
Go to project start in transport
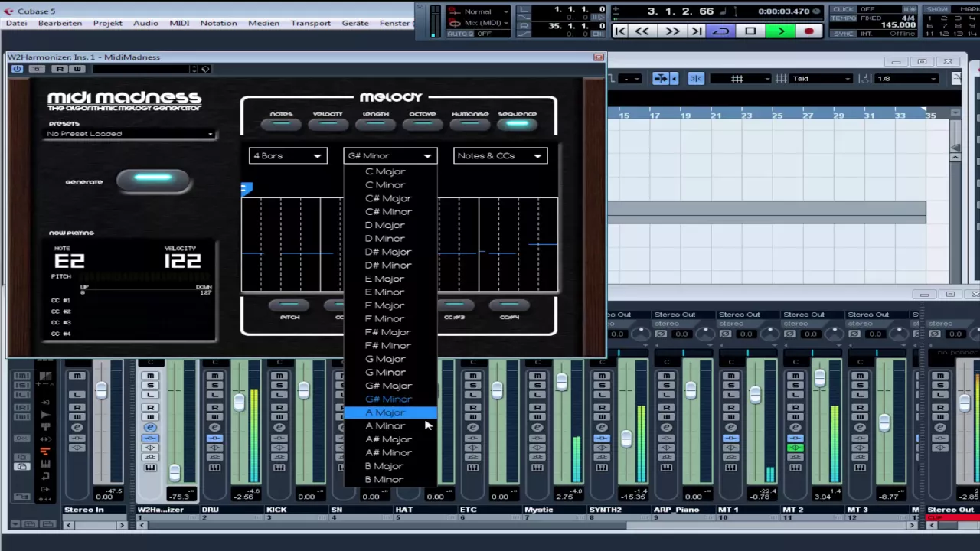(620, 31)
